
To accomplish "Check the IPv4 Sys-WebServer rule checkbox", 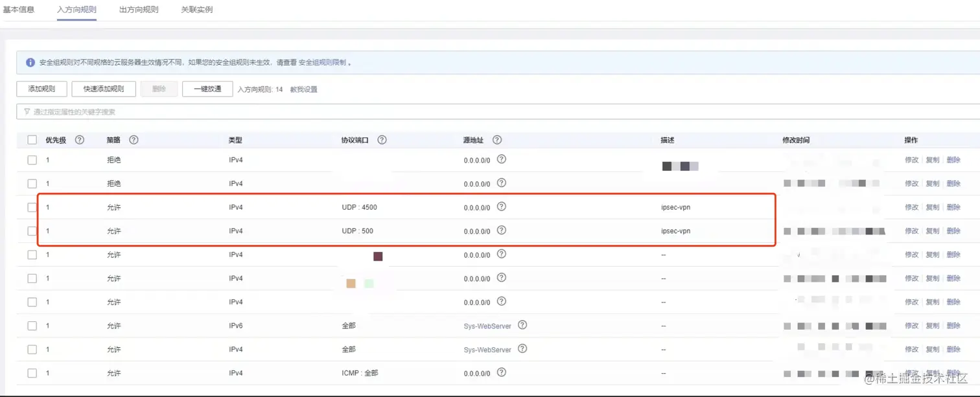I will tap(32, 349).
